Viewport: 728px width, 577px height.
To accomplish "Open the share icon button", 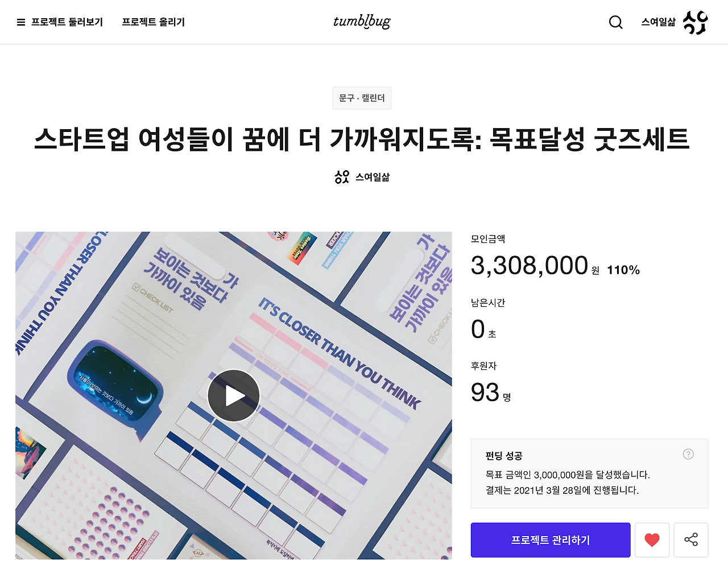I will point(691,540).
